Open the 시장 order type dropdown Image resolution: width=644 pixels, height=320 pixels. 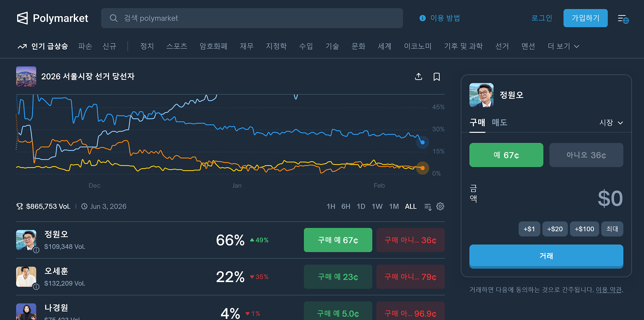pyautogui.click(x=611, y=123)
